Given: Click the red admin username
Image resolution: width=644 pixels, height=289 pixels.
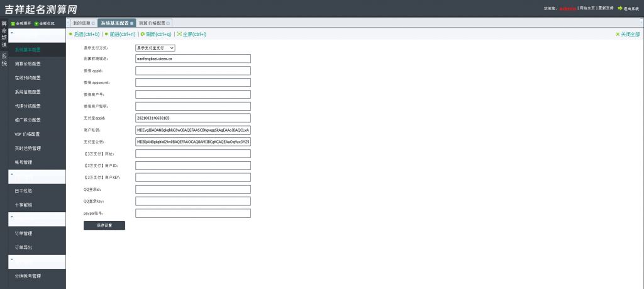Looking at the screenshot, I should pyautogui.click(x=568, y=8).
